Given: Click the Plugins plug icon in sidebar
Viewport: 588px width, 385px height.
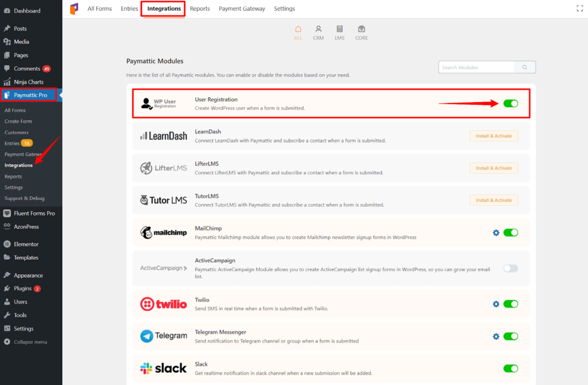Looking at the screenshot, I should pyautogui.click(x=7, y=288).
